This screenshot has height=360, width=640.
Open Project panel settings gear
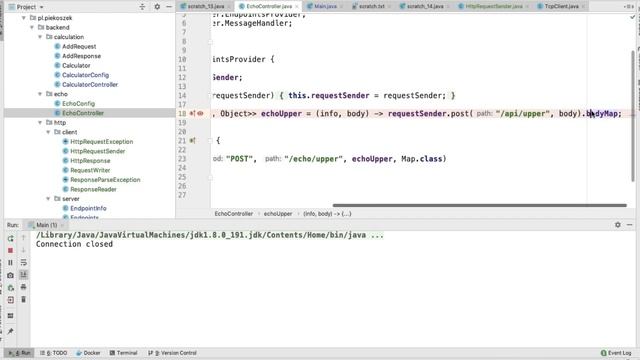click(157, 7)
